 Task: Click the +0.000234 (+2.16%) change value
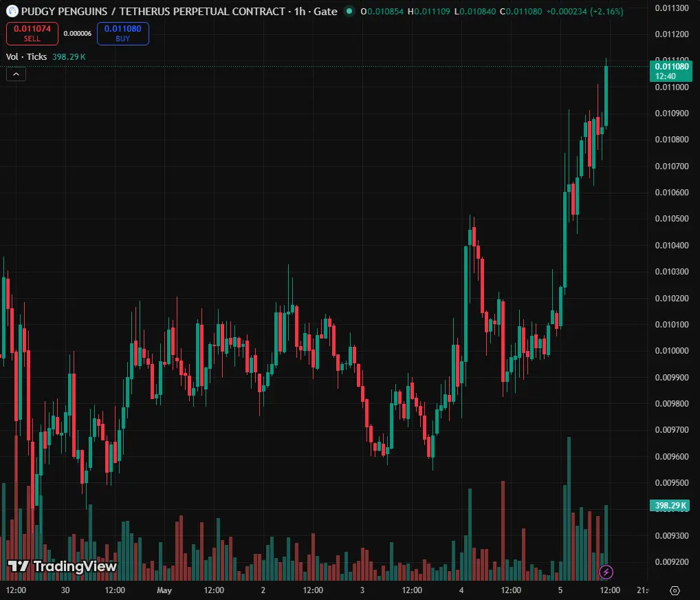pyautogui.click(x=584, y=11)
